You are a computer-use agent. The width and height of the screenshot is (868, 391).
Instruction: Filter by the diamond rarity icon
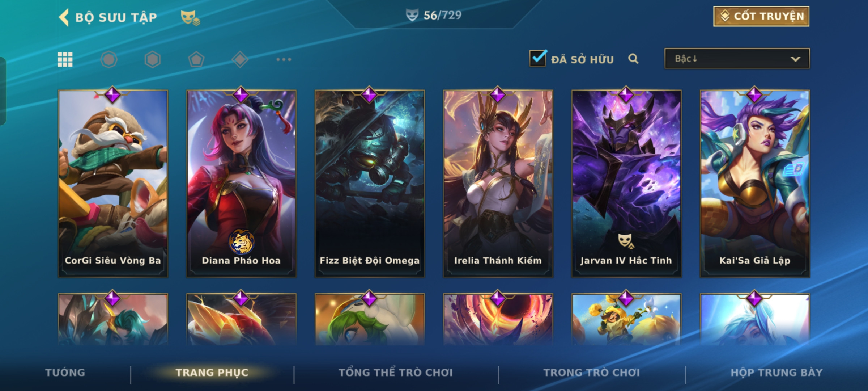tap(240, 59)
